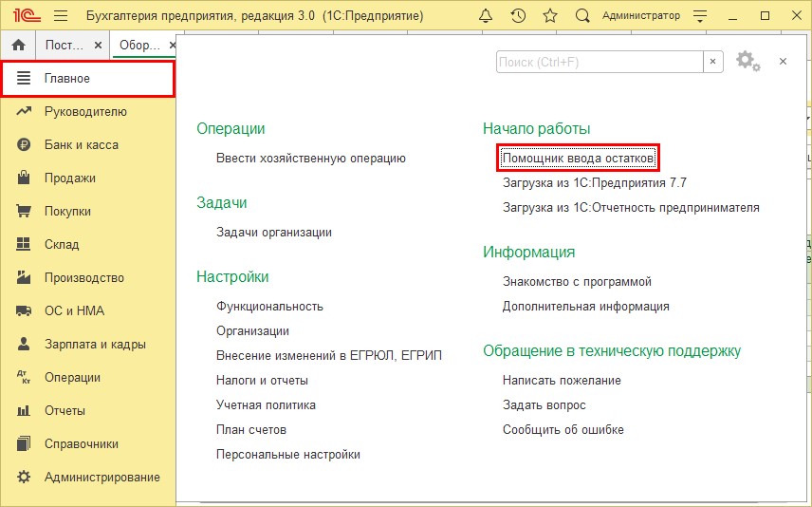
Task: Open Дополнительная информация
Action: point(585,307)
